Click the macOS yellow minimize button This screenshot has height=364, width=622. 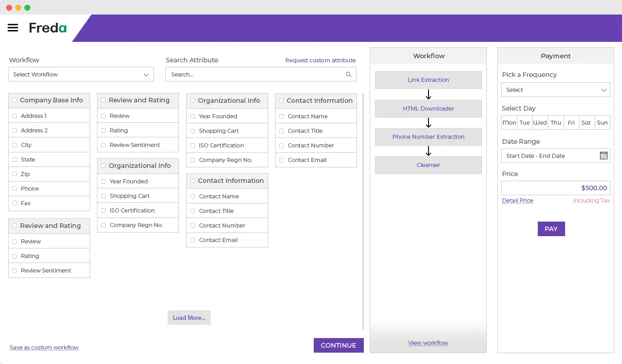[18, 8]
